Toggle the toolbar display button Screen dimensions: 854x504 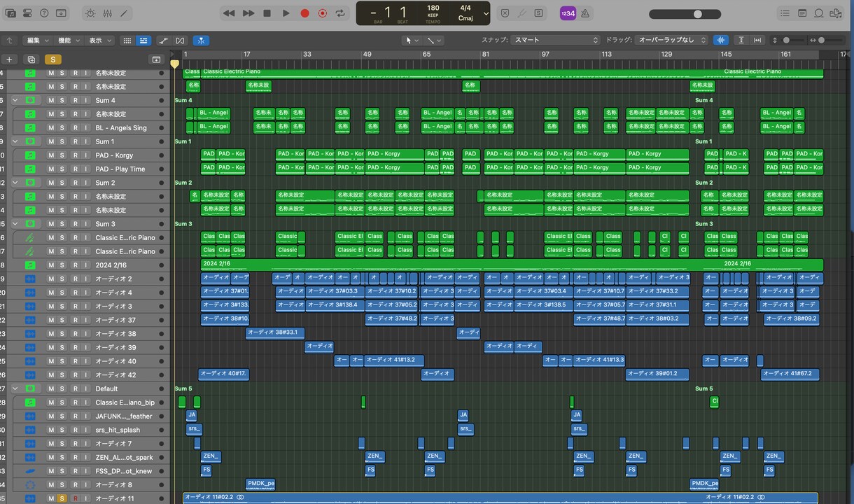pyautogui.click(x=62, y=13)
